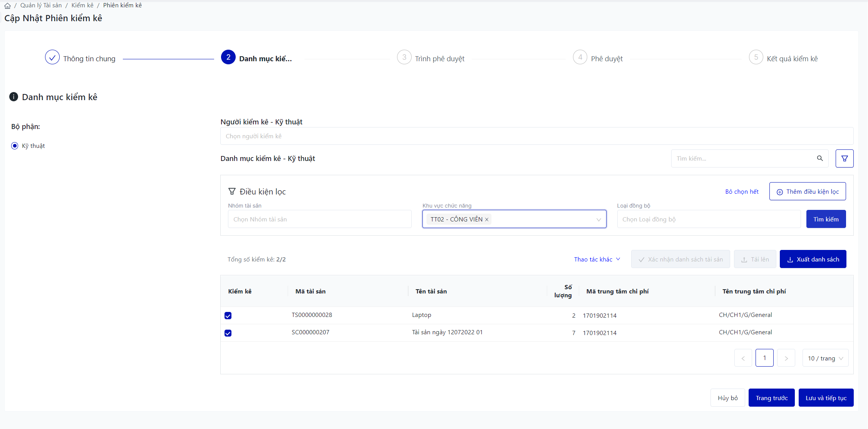The image size is (868, 429).
Task: Select the Kỹ thuật radio button
Action: [x=15, y=146]
